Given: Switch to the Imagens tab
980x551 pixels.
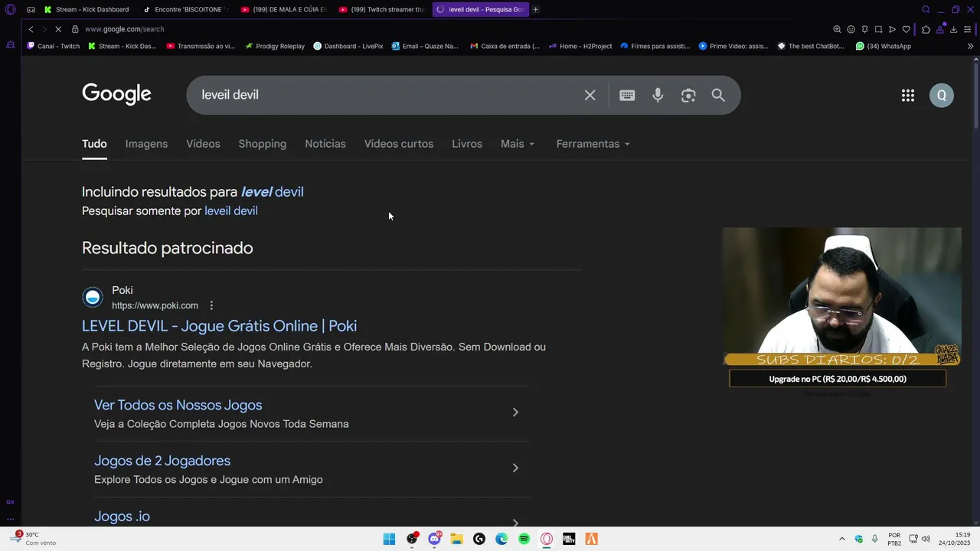Looking at the screenshot, I should tap(146, 144).
